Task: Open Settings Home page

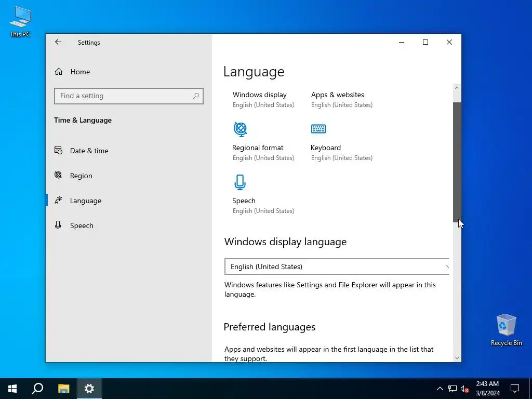Action: [x=80, y=72]
